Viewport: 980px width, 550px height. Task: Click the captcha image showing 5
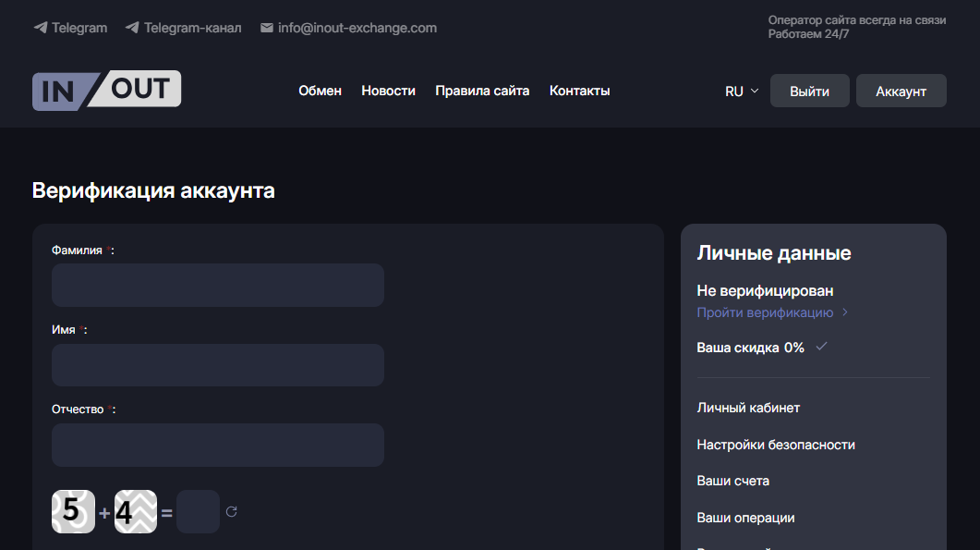73,511
